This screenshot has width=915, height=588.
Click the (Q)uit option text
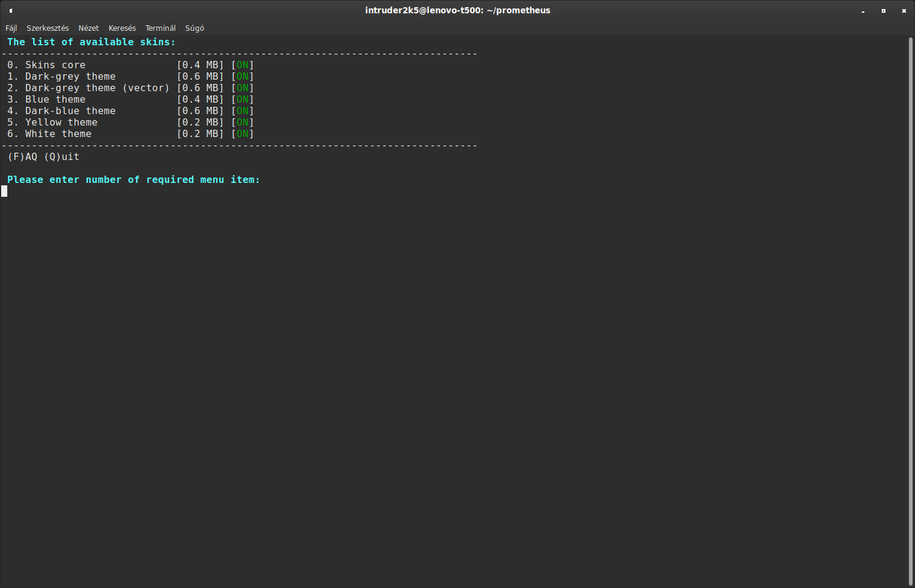coord(62,157)
